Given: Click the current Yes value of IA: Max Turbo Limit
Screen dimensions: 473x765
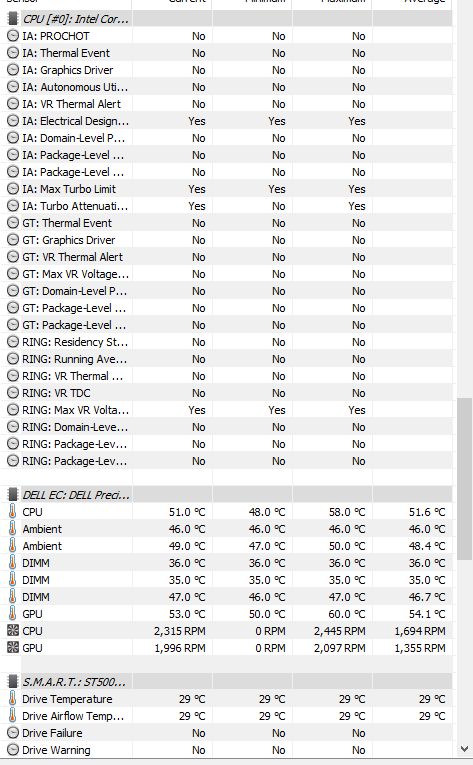Looking at the screenshot, I should click(197, 189).
